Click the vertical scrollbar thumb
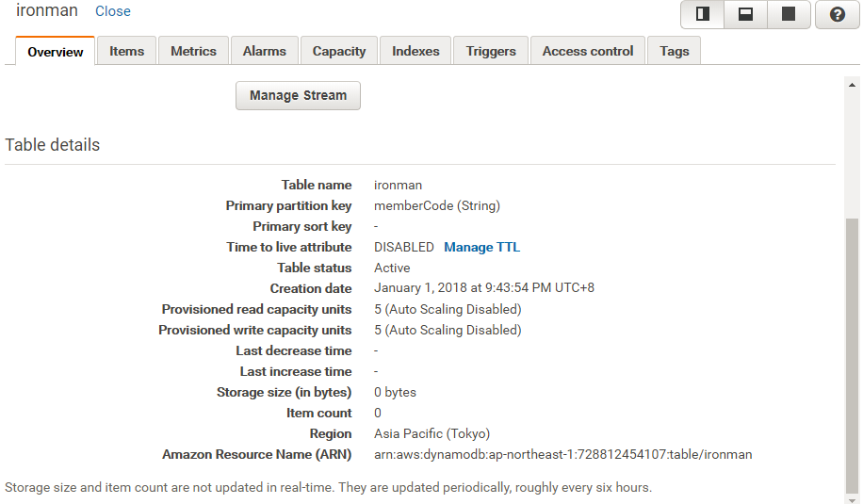The width and height of the screenshot is (863, 504). (852, 353)
